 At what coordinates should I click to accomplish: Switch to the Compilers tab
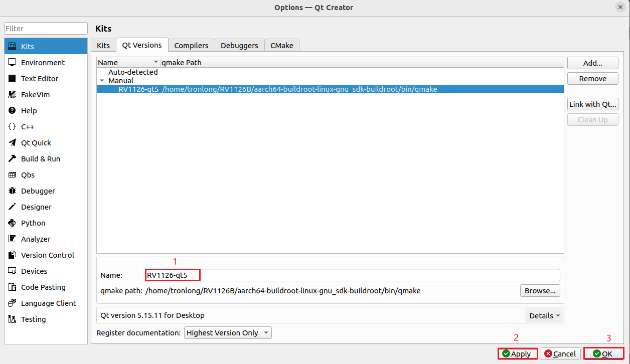point(191,45)
